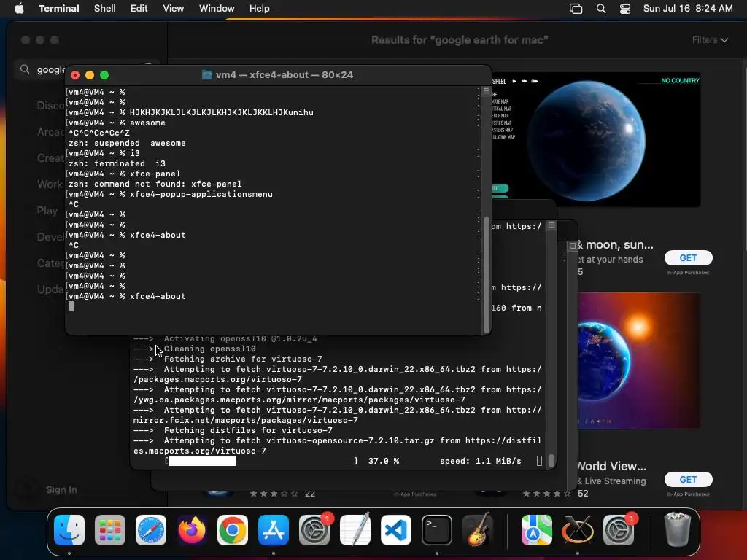Launch Safari from the Dock
The image size is (747, 560).
tap(151, 529)
